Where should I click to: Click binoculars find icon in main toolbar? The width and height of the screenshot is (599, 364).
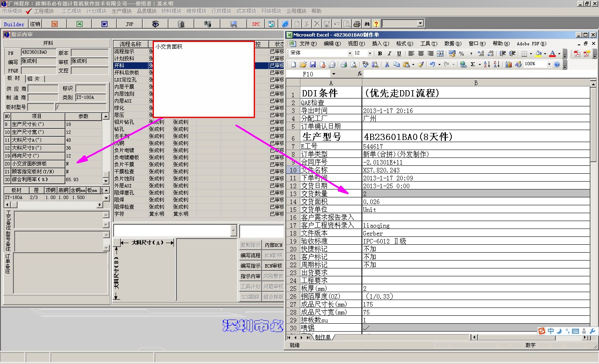367,24
